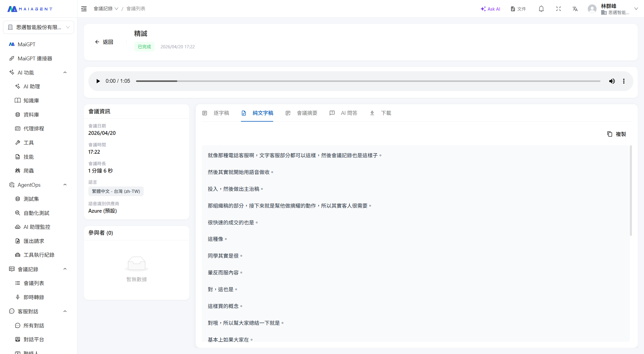This screenshot has height=354, width=644.
Task: Open the 文件 documentation link
Action: 518,9
